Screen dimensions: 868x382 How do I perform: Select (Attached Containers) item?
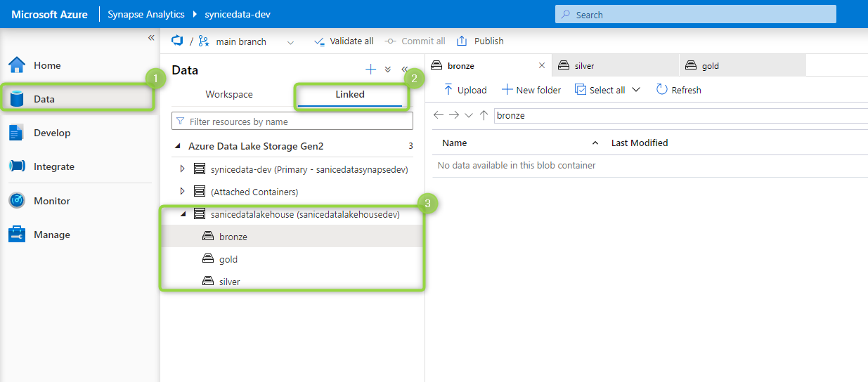(254, 192)
